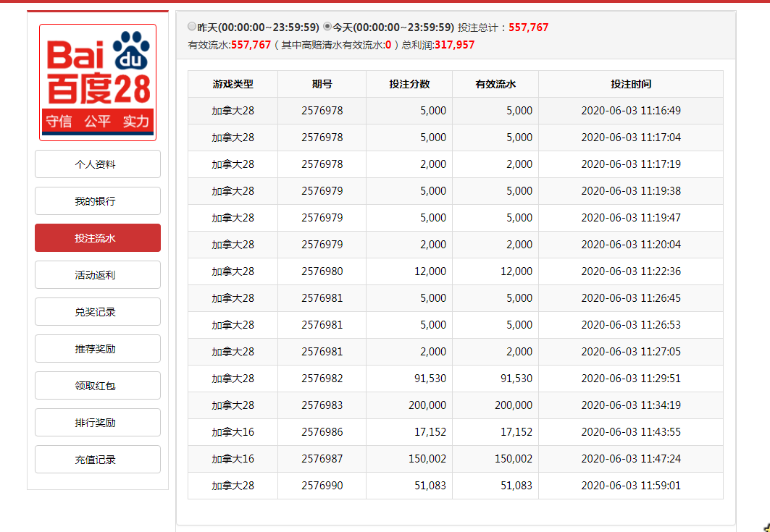770x532 pixels.
Task: Click the Baidu 28 logo image
Action: pos(98,83)
